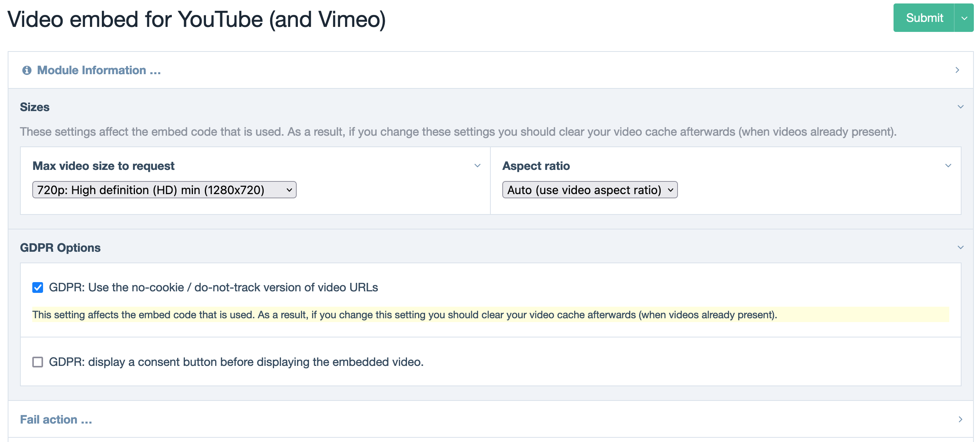Click the consent button checkbox label text
Image resolution: width=980 pixels, height=442 pixels.
(236, 362)
